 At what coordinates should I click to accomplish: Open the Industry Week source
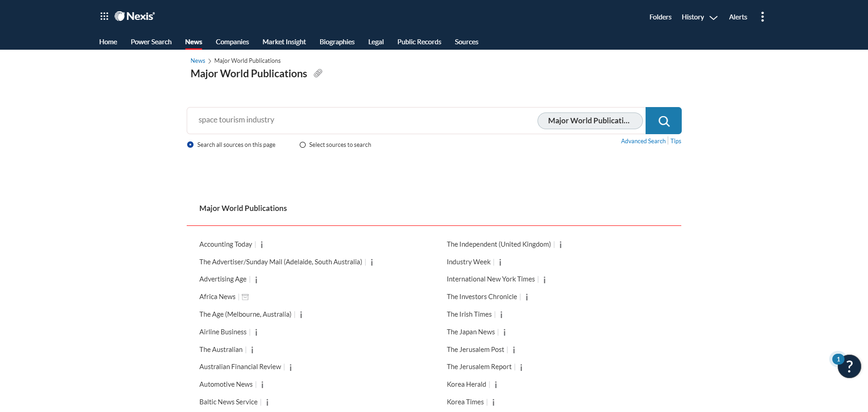point(468,262)
